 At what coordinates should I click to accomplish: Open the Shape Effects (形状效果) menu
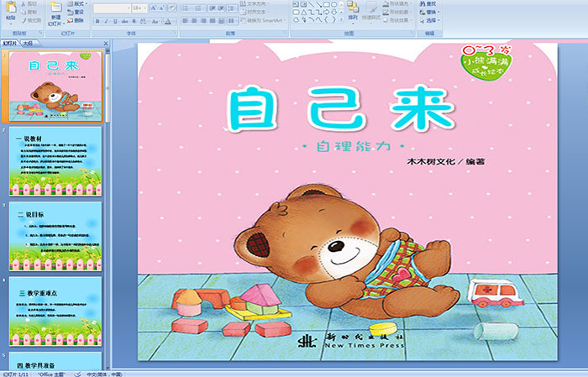click(x=397, y=20)
